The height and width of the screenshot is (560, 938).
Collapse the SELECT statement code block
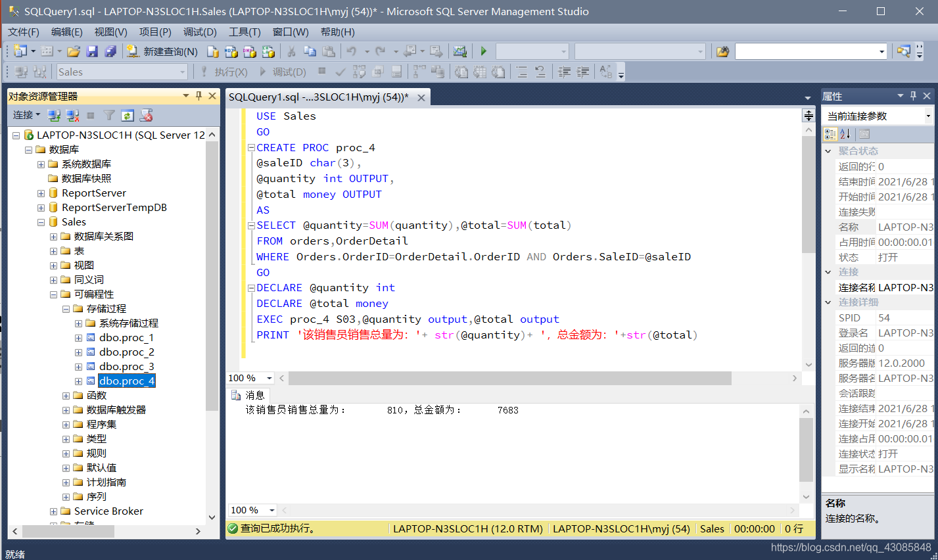251,225
